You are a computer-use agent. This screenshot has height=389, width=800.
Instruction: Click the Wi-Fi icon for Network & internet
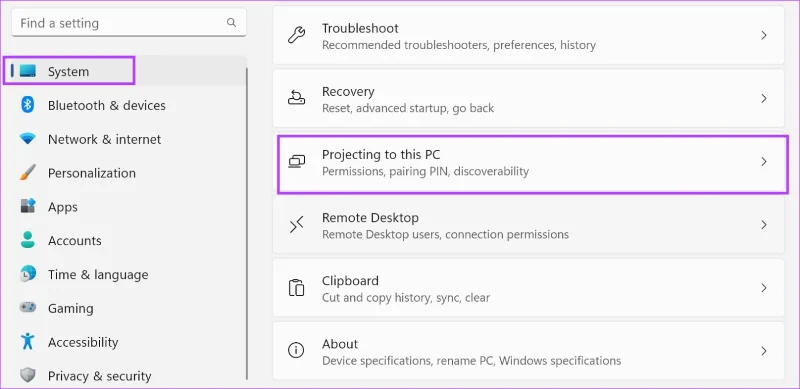tap(28, 139)
